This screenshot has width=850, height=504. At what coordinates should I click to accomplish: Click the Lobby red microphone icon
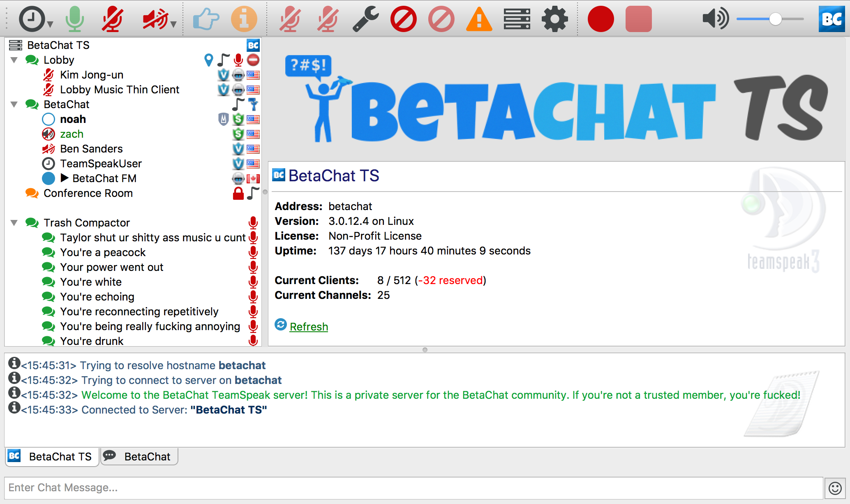pyautogui.click(x=238, y=60)
